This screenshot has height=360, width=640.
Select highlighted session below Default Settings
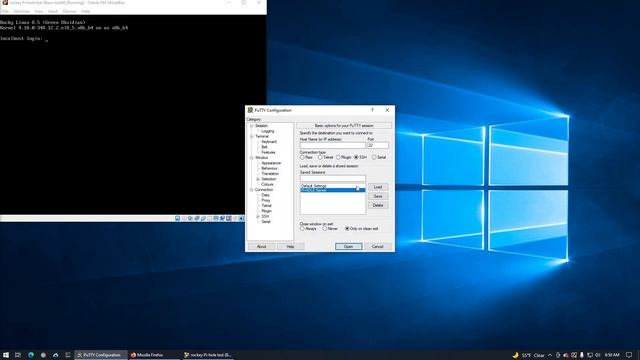(333, 190)
